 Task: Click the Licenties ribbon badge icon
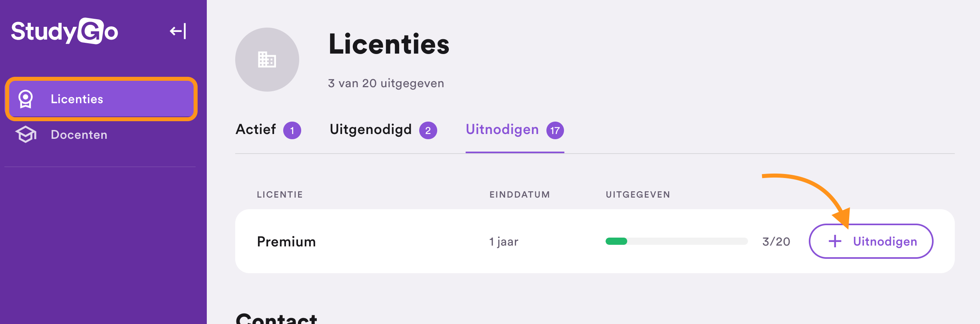(x=26, y=99)
